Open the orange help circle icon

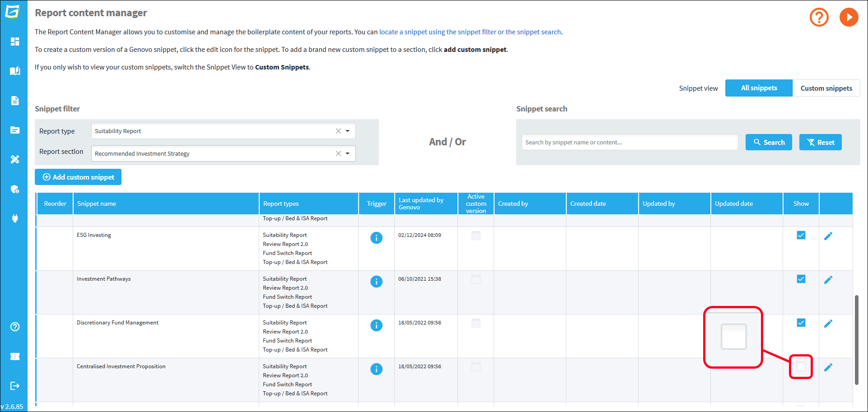tap(819, 18)
